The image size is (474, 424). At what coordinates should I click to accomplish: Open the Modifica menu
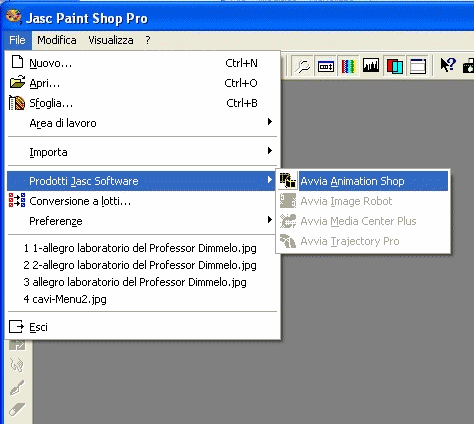point(57,40)
